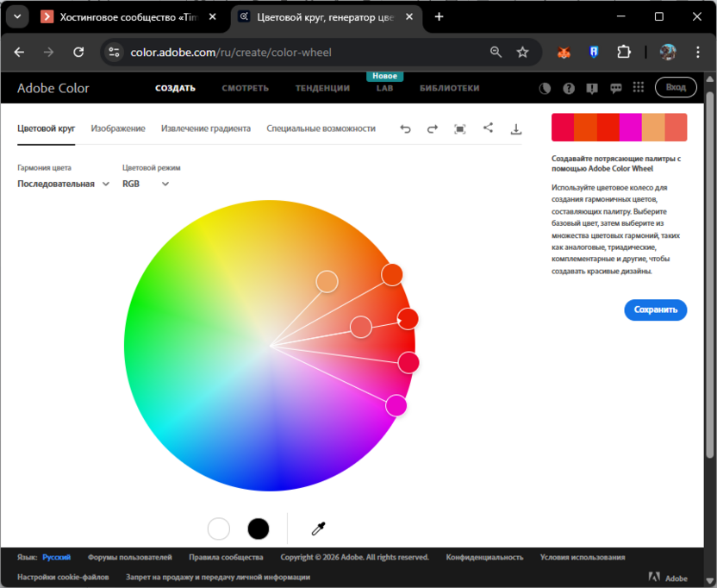
Task: Toggle the dark theme switcher icon
Action: (543, 87)
